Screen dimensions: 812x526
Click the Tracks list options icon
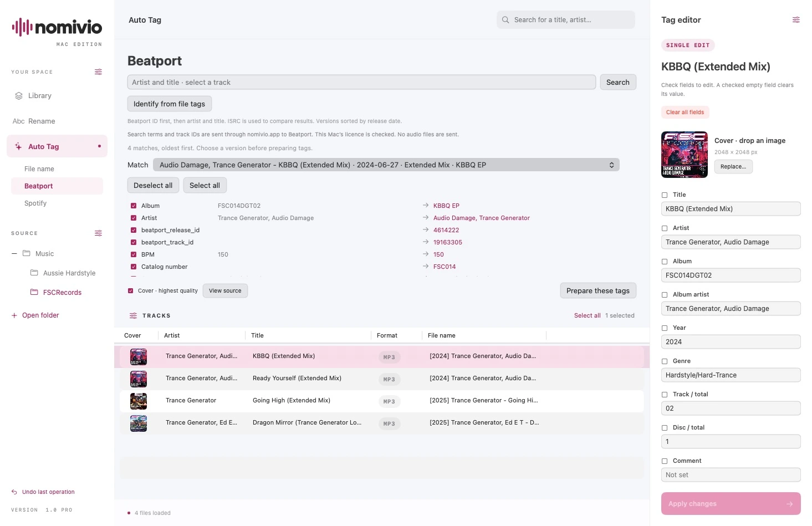click(x=133, y=316)
